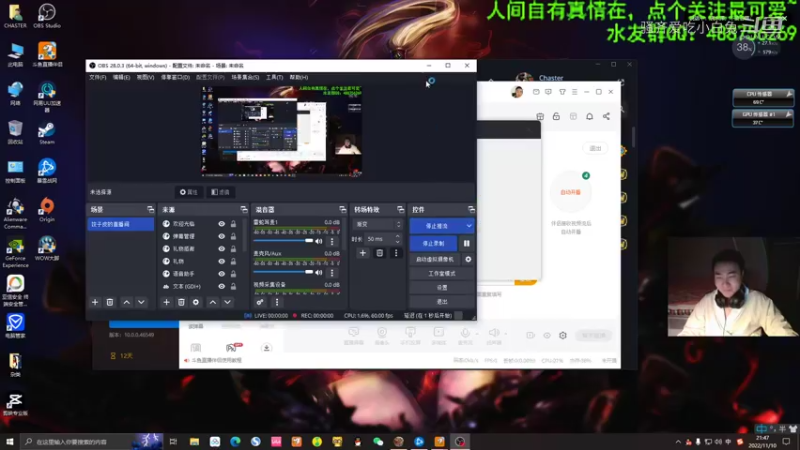Toggle visibility of the 弹幕管理 source

pos(221,236)
